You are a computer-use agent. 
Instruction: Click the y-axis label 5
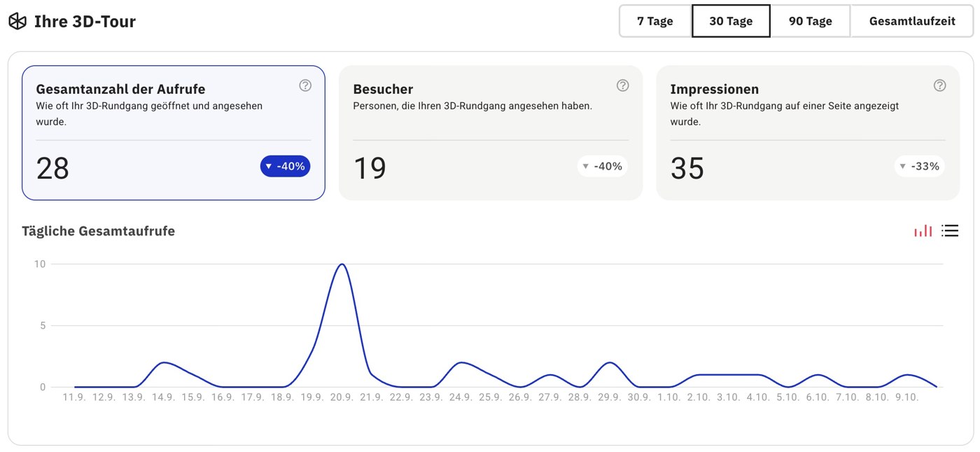[x=43, y=326]
